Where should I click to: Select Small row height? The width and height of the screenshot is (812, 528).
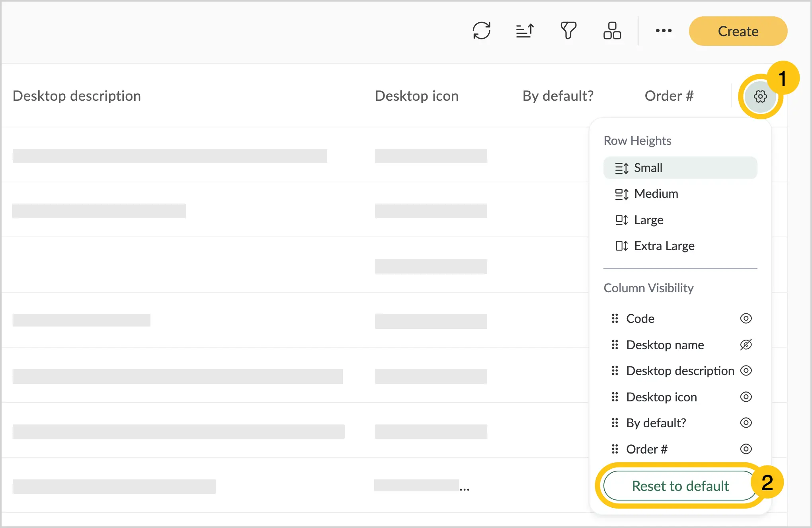[x=680, y=168]
